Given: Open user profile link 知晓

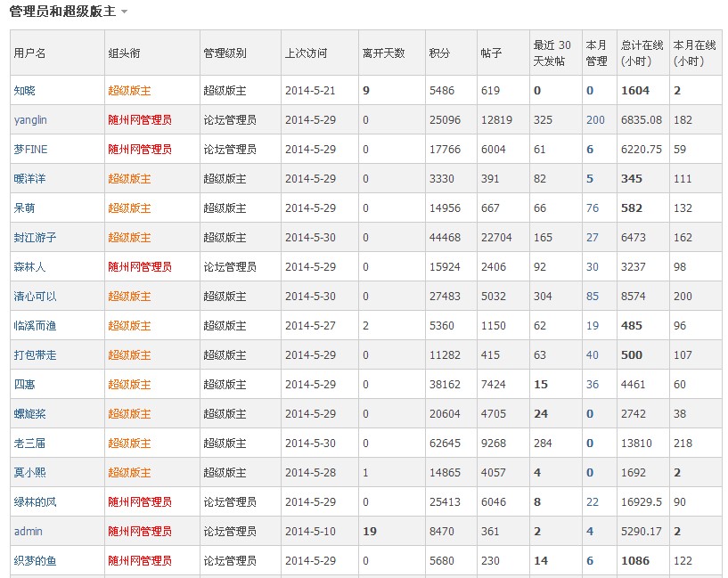Looking at the screenshot, I should (x=25, y=91).
